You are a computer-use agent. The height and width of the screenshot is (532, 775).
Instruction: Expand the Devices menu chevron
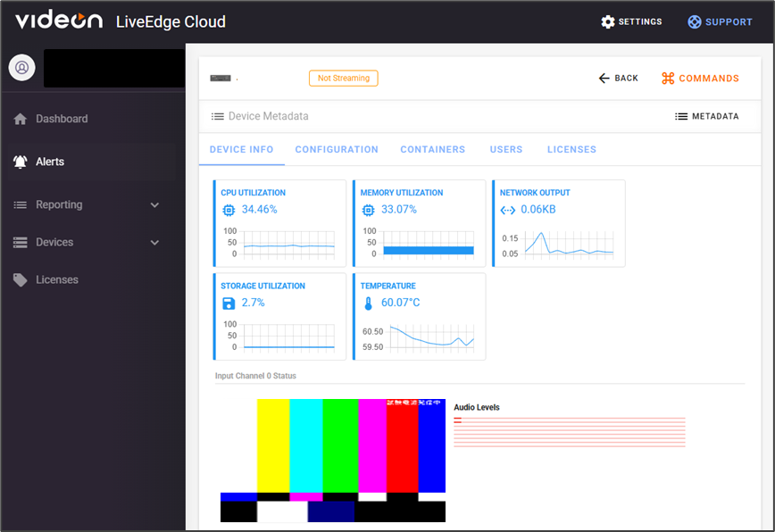[154, 242]
